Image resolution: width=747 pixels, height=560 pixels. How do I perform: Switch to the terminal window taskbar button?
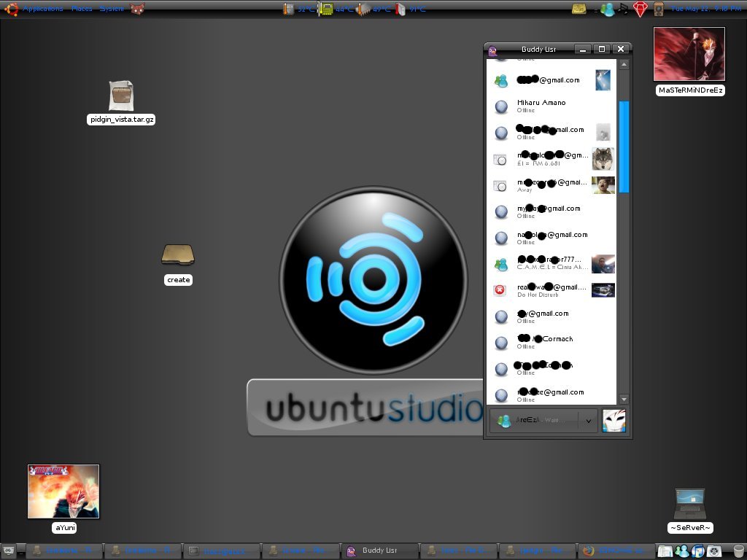click(x=222, y=551)
